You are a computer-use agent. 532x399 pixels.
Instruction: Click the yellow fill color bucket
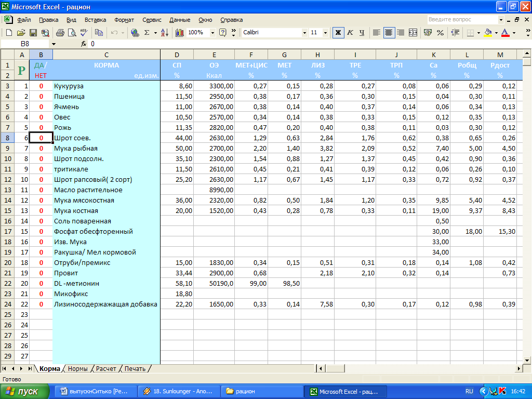pos(487,33)
